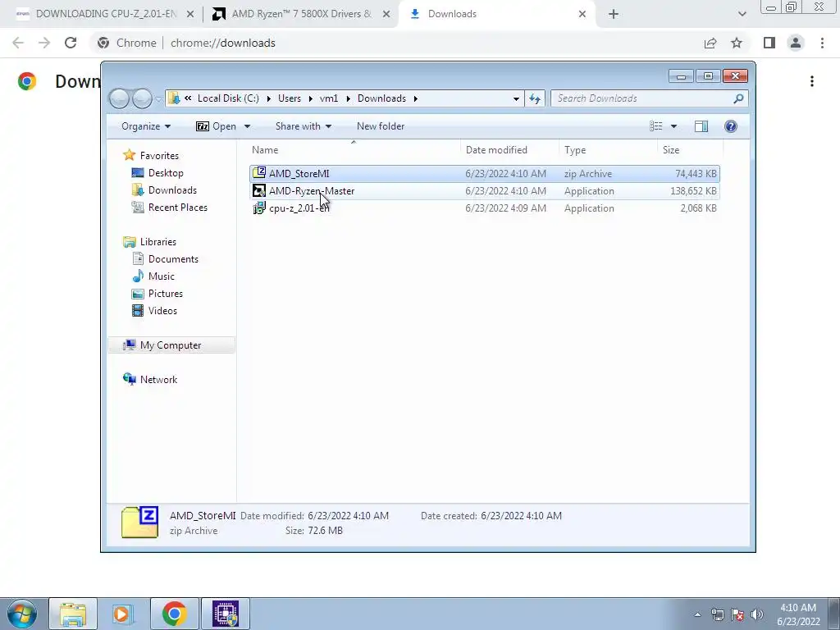This screenshot has width=840, height=630.
Task: Open Desktop in navigation pane
Action: point(166,173)
